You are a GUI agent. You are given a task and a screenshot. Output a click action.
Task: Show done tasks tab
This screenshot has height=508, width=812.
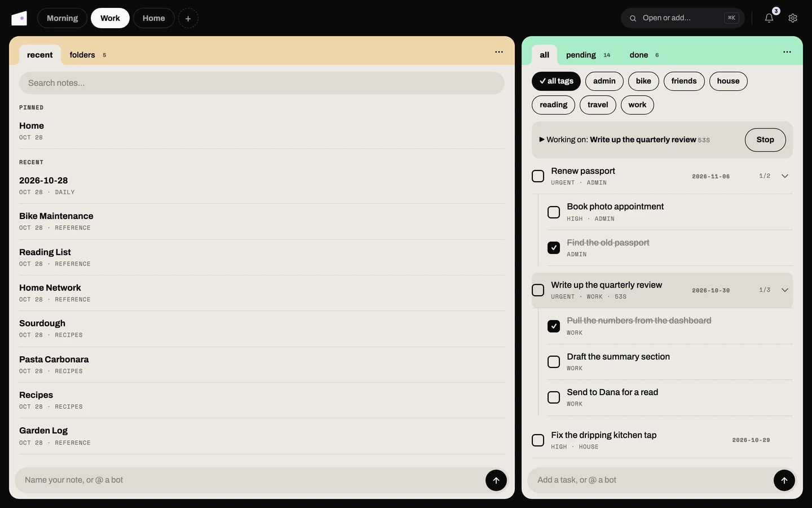point(644,55)
